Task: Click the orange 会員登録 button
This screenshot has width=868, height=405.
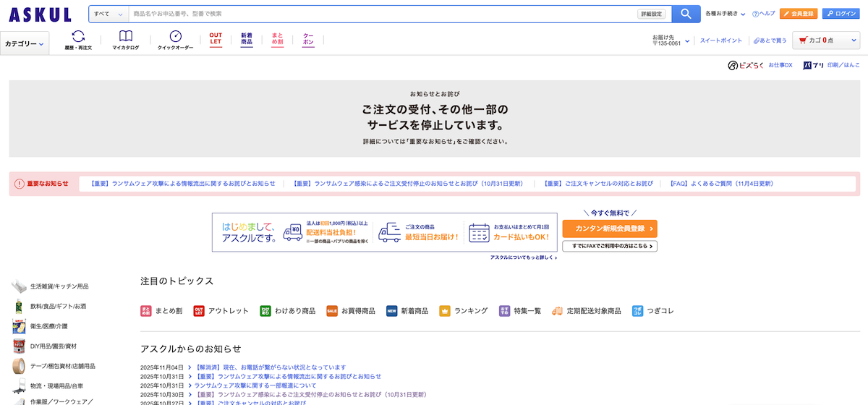Action: click(799, 14)
